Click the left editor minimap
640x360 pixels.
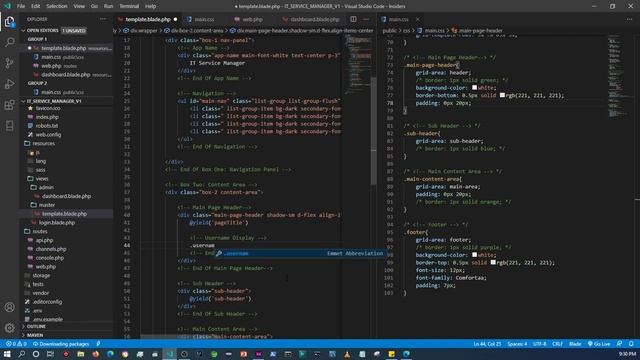(x=358, y=65)
